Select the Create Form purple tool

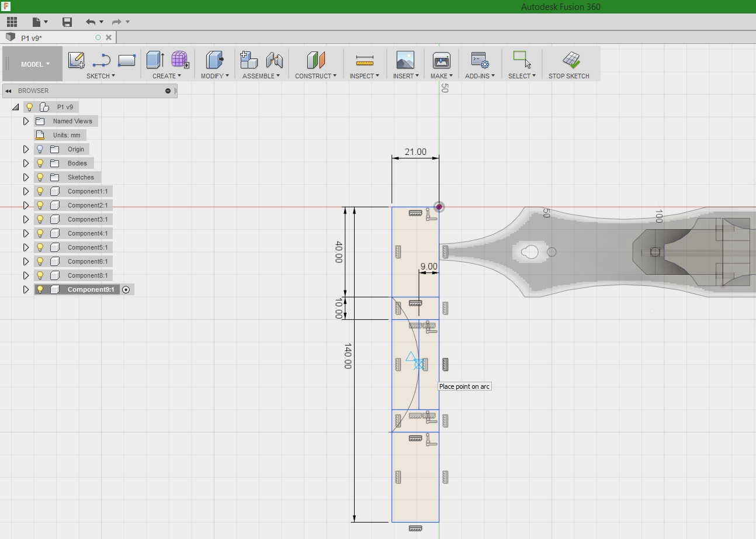(x=180, y=60)
